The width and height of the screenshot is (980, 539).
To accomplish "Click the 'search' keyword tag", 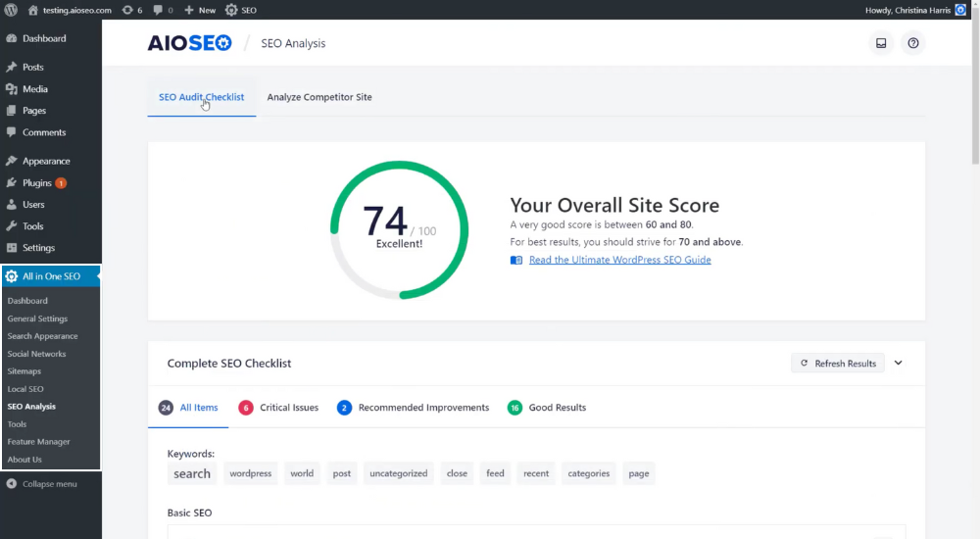I will [x=192, y=473].
